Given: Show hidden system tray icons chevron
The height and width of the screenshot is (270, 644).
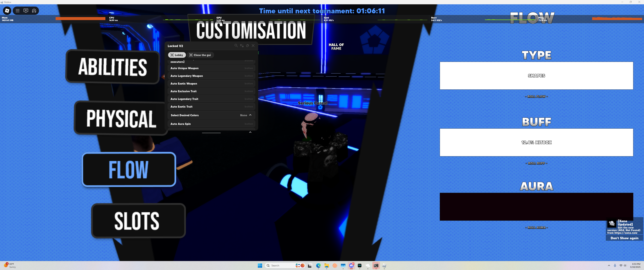Looking at the screenshot, I should click(x=609, y=265).
